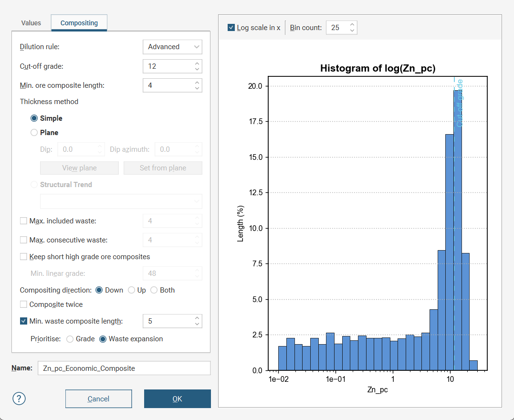Disable Log scale in x checkbox
Viewport: 514px width, 420px height.
(x=231, y=28)
